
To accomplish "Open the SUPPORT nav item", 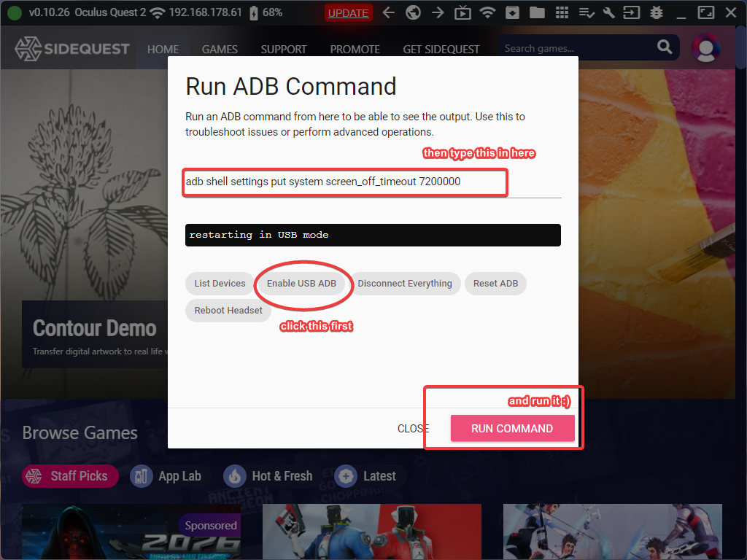I will click(x=284, y=49).
